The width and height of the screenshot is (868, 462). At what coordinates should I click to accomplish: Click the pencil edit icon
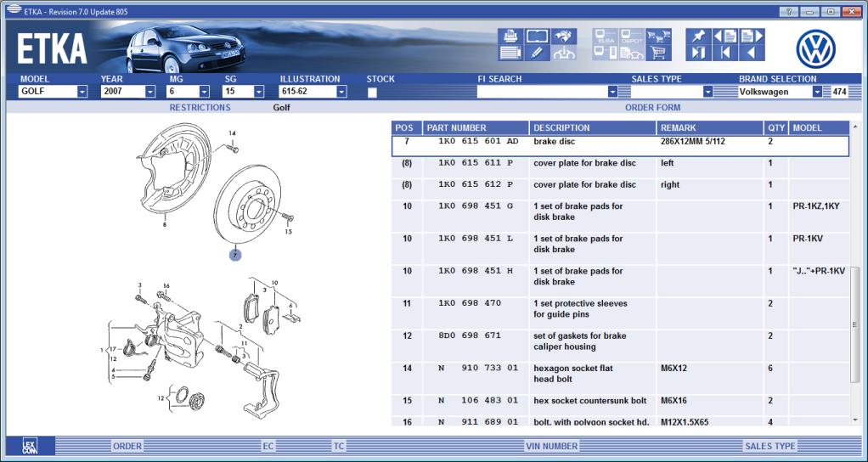click(x=537, y=54)
